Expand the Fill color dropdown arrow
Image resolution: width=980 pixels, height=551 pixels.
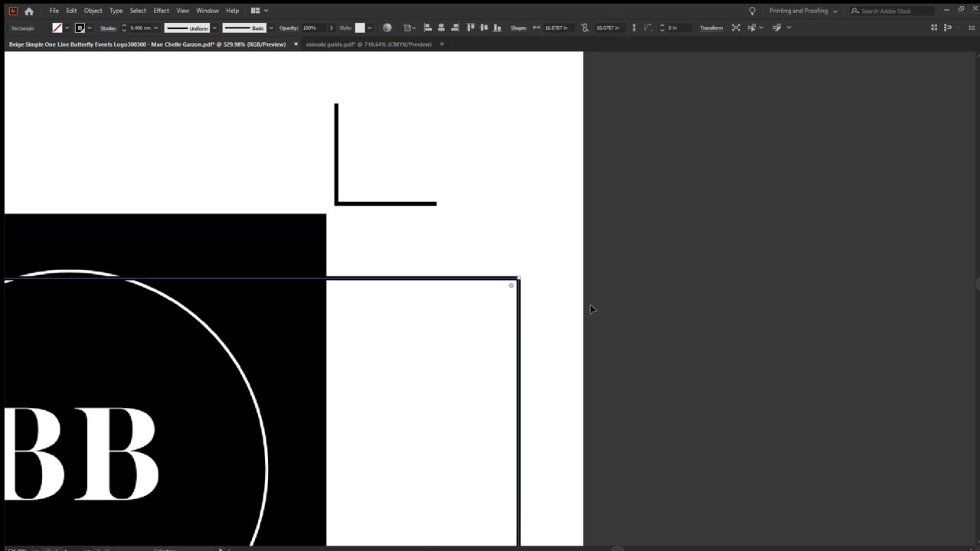tap(67, 28)
